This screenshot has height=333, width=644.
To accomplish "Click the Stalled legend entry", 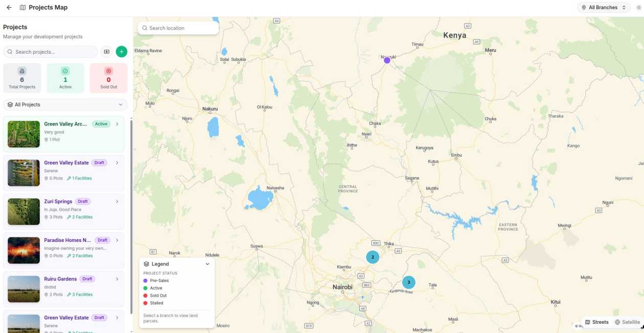I will (153, 303).
